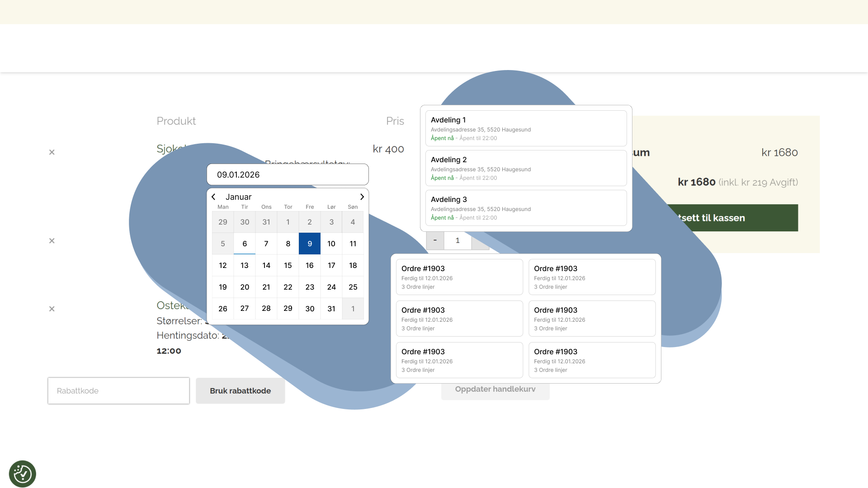868x488 pixels.
Task: Select Avdeling 1 location
Action: click(526, 128)
